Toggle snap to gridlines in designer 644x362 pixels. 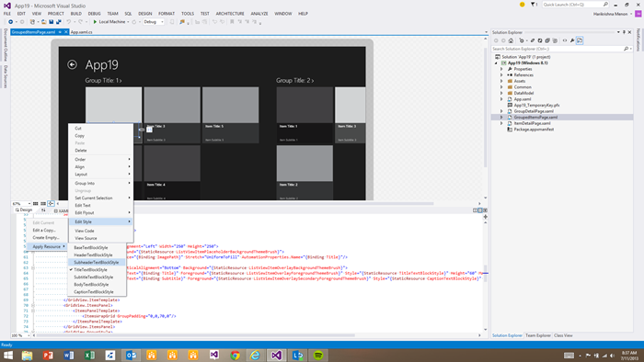click(x=42, y=203)
